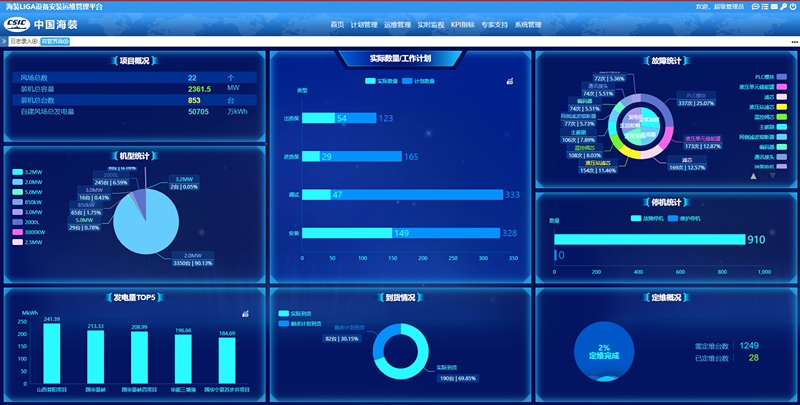Viewport: 800px width, 405px height.
Task: Close the 日志录入 tab via its x icon
Action: (x=35, y=41)
